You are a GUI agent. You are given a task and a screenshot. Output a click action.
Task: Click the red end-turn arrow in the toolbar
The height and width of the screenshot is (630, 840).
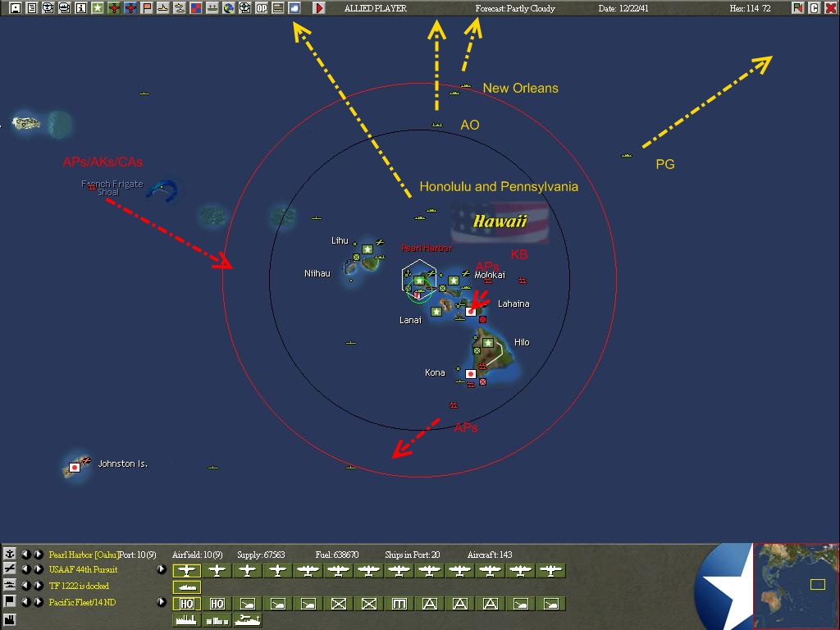coord(319,8)
